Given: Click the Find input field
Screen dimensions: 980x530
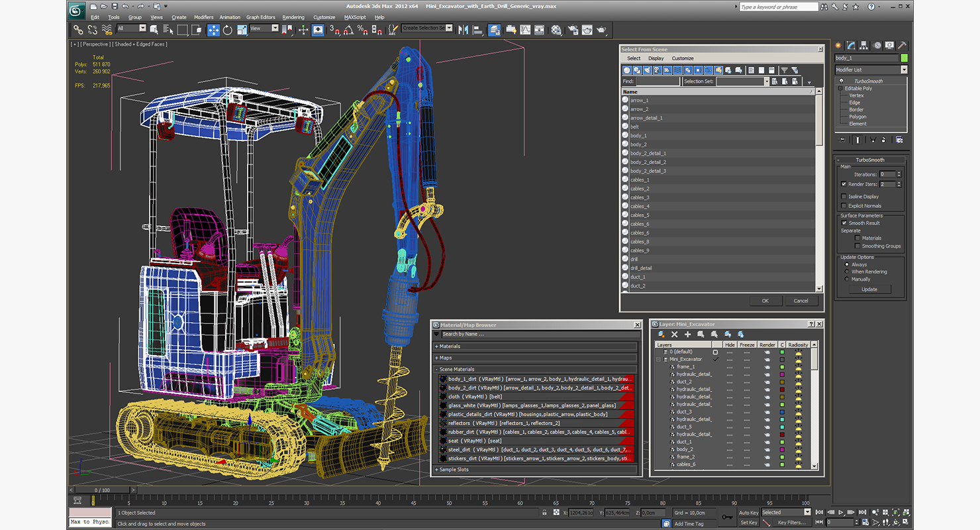Looking at the screenshot, I should tap(658, 81).
